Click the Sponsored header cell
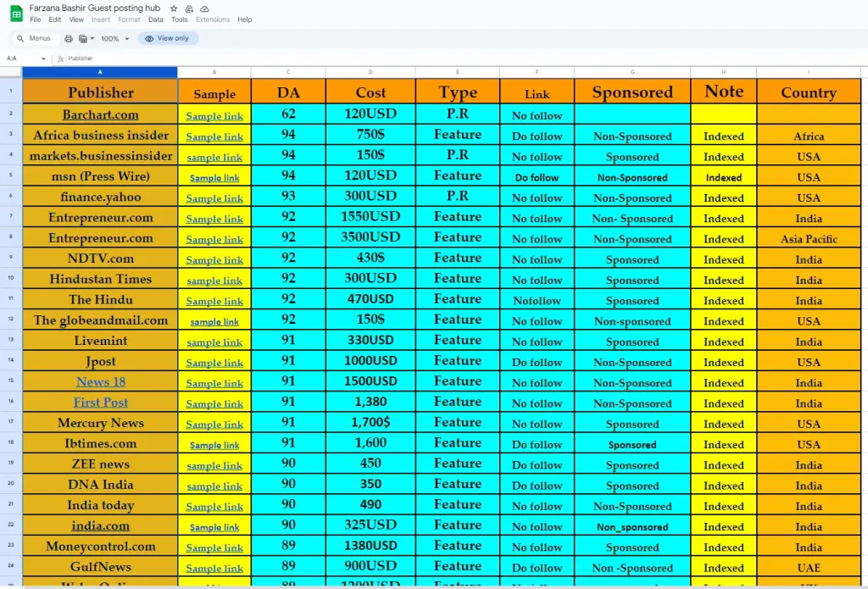868x589 pixels. click(x=632, y=92)
